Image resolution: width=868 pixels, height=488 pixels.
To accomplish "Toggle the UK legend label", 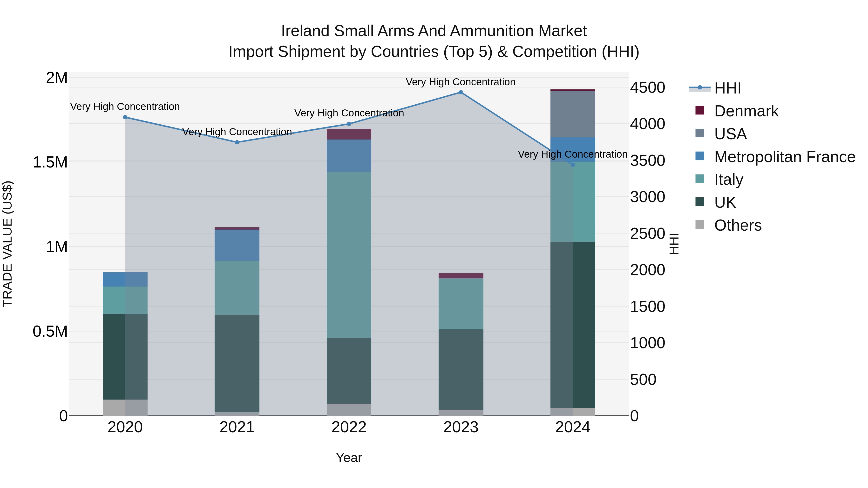I will click(725, 203).
